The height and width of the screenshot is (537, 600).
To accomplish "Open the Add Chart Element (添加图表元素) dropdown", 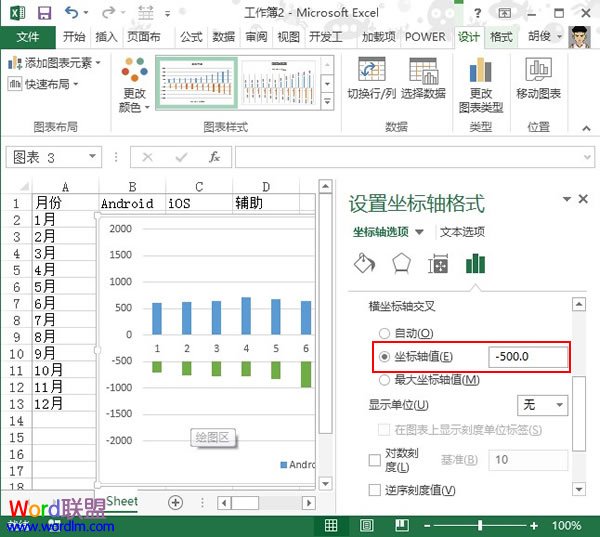I will pyautogui.click(x=54, y=62).
